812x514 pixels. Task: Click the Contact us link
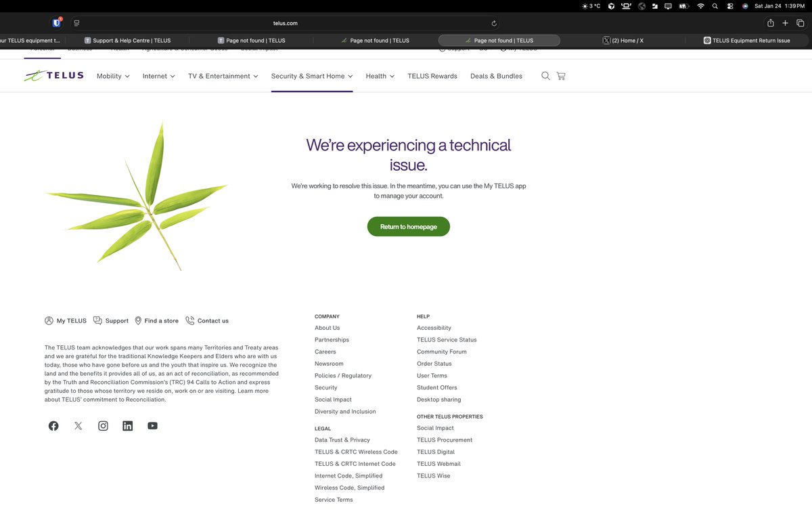coord(207,321)
